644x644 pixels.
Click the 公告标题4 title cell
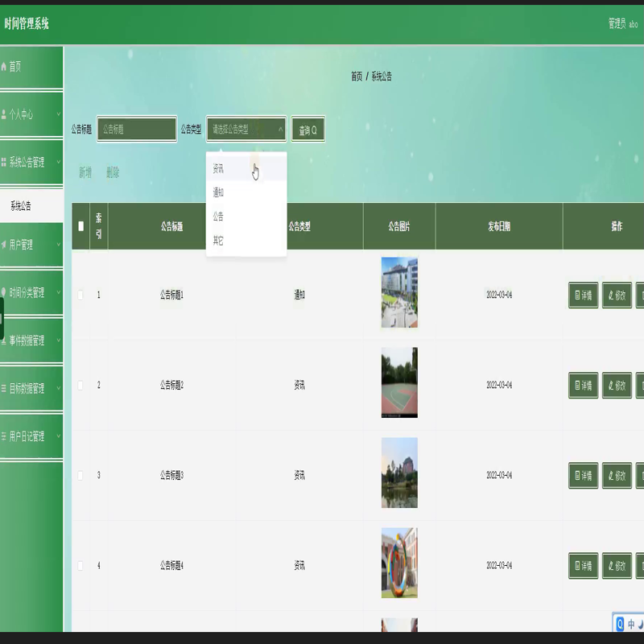point(171,566)
